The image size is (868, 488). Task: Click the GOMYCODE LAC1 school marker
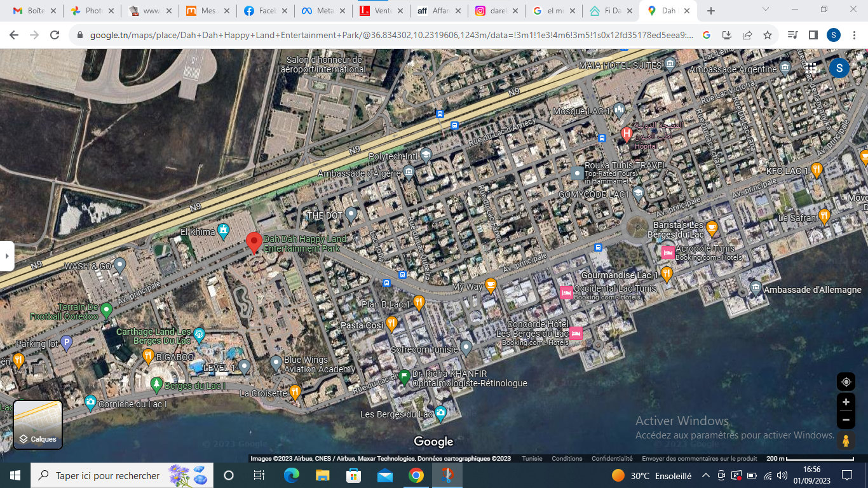point(638,193)
